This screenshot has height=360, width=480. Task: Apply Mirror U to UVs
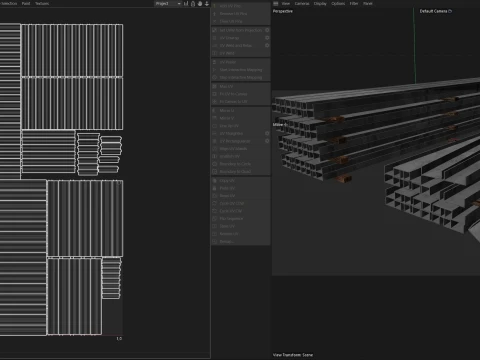tap(240, 111)
